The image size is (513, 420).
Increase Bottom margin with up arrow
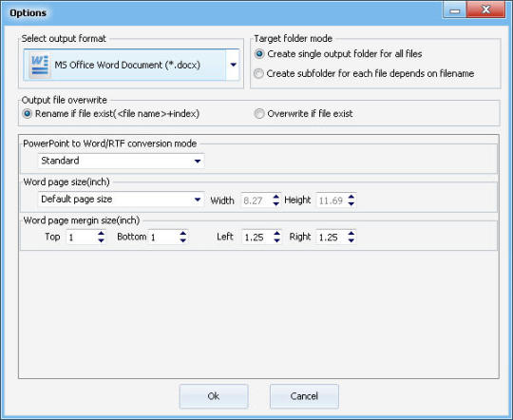pos(183,233)
